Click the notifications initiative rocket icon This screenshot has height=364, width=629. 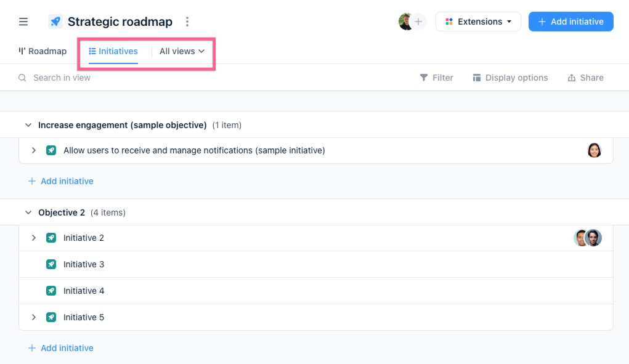pyautogui.click(x=51, y=150)
